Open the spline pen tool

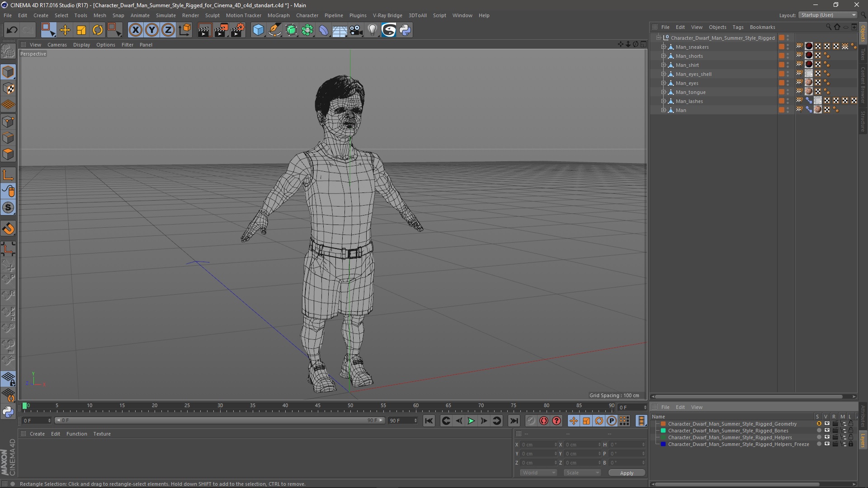tap(275, 30)
